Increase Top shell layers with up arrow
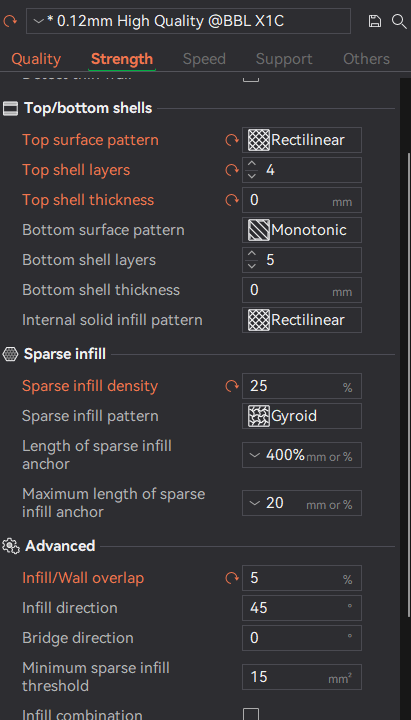Viewport: 411px width, 720px height. coord(251,164)
